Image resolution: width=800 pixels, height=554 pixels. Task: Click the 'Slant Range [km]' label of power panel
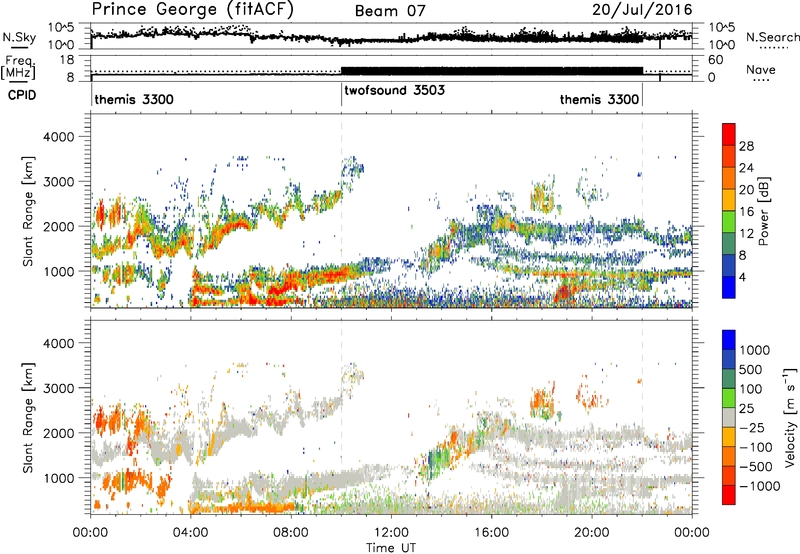28,212
